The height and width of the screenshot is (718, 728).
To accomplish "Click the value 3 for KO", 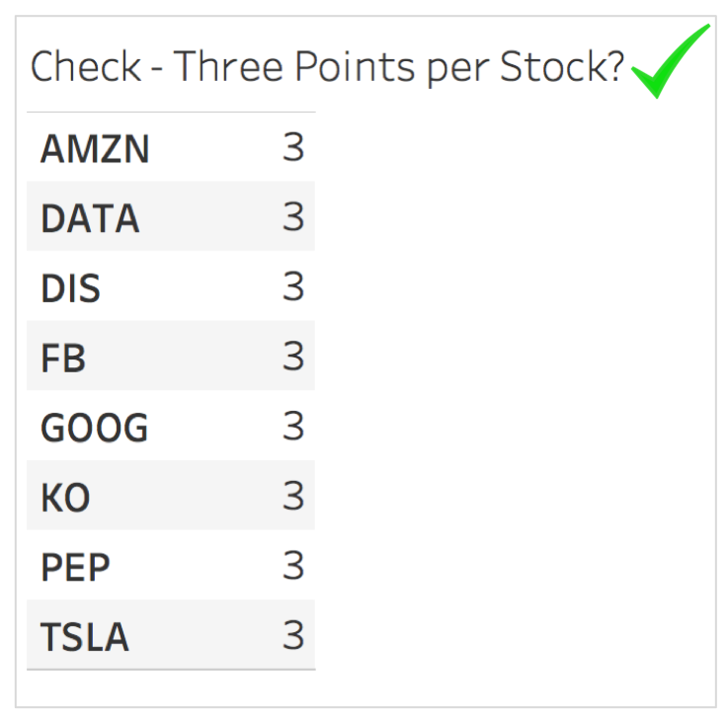I will tap(293, 496).
